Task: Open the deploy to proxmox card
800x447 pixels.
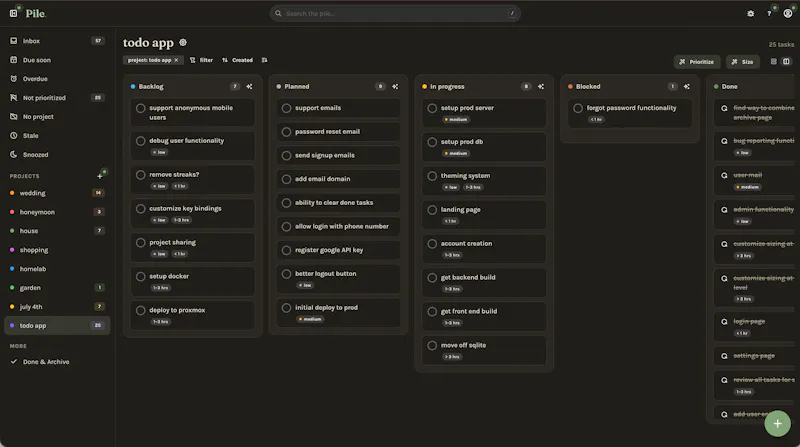Action: (x=193, y=315)
